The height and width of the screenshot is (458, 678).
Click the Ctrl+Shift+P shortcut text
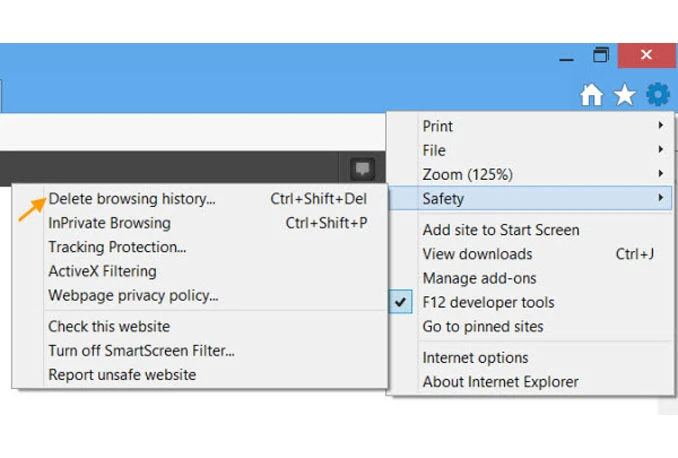tap(326, 223)
